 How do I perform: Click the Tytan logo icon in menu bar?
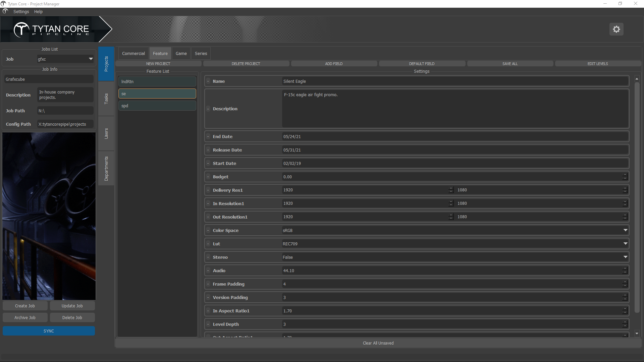(5, 11)
